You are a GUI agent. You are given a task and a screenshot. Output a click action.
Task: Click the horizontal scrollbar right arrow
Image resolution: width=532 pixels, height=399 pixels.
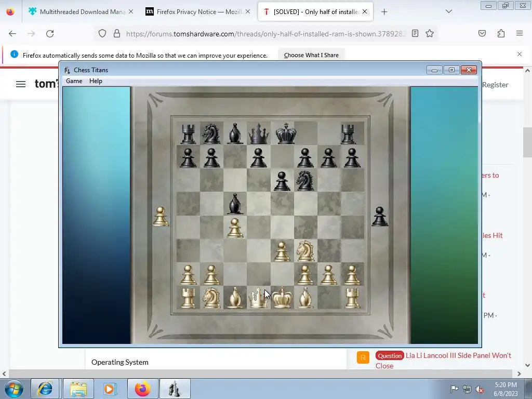[x=519, y=374]
